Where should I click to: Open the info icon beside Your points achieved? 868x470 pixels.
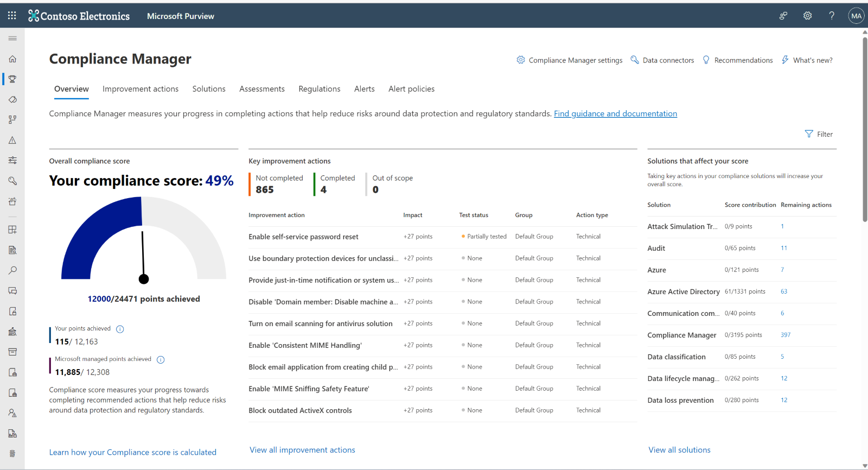[120, 329]
